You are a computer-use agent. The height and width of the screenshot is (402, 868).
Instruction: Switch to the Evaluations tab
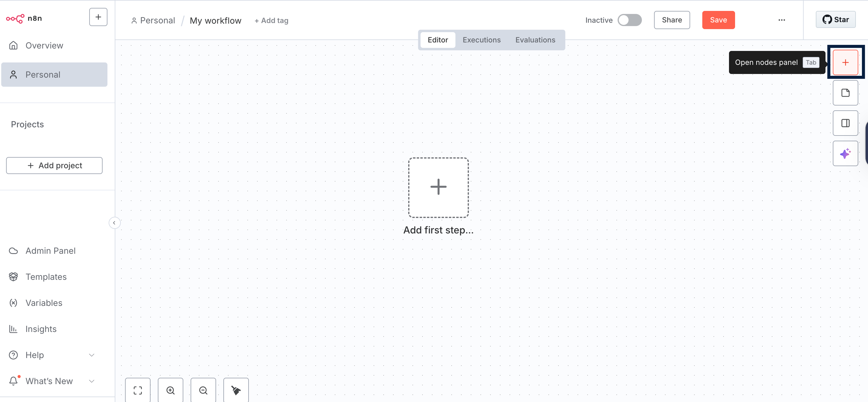tap(535, 40)
